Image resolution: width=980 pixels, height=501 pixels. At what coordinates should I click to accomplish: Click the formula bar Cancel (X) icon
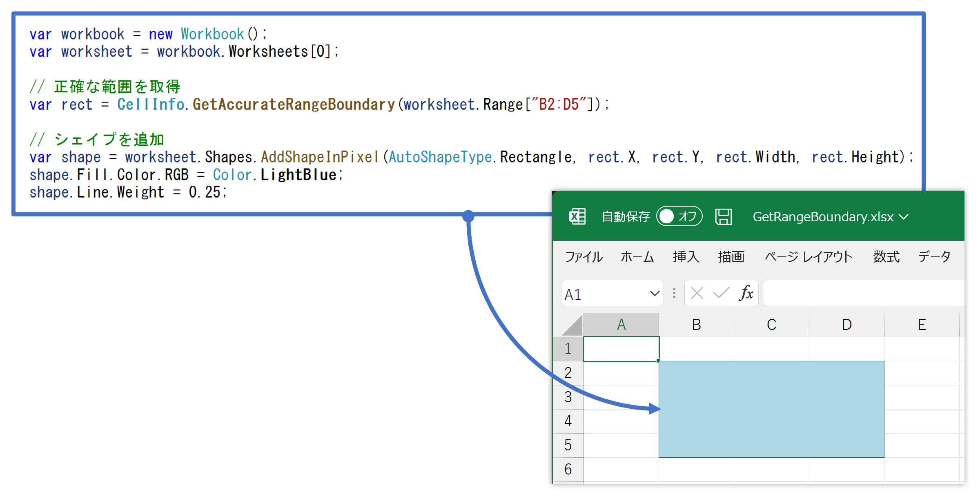point(697,293)
